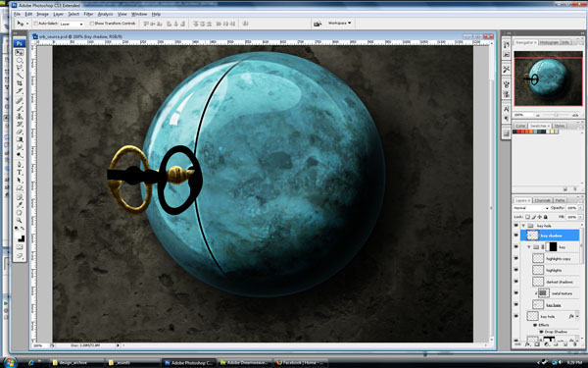Select the Horizontal Type tool
This screenshot has width=588, height=368.
(x=20, y=173)
